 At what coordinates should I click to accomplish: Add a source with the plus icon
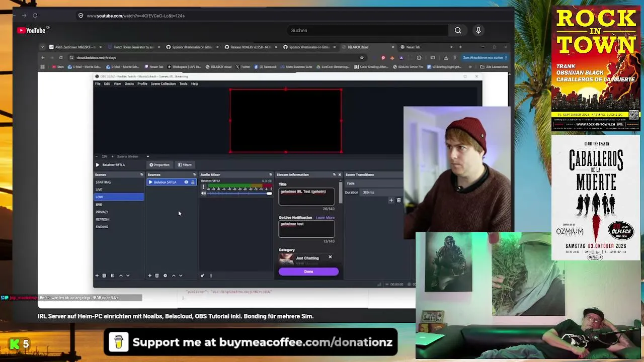149,276
